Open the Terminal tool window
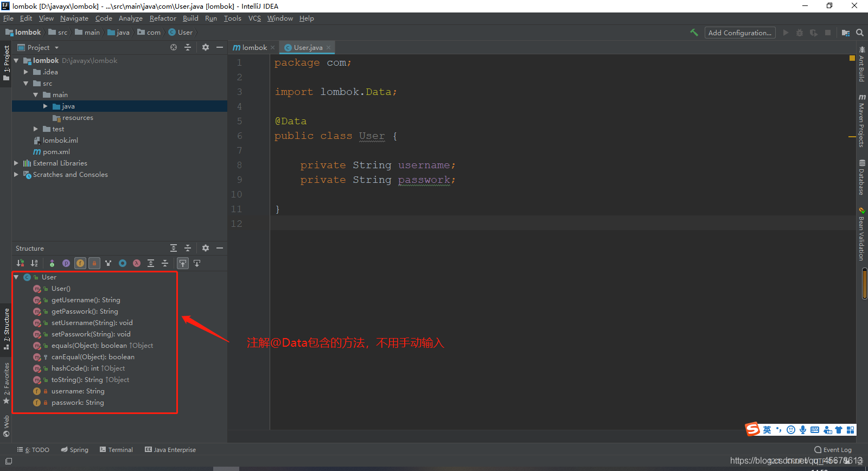 click(x=116, y=450)
